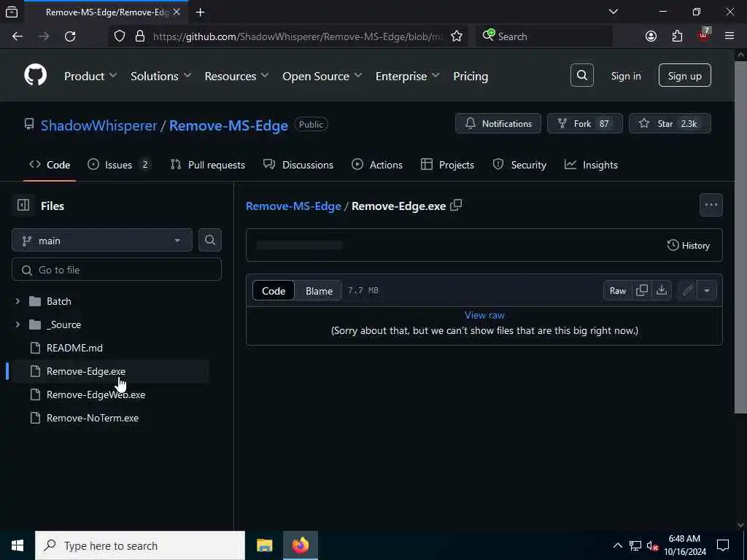
Task: Click the file search magnifier beside branch selector
Action: (x=209, y=240)
